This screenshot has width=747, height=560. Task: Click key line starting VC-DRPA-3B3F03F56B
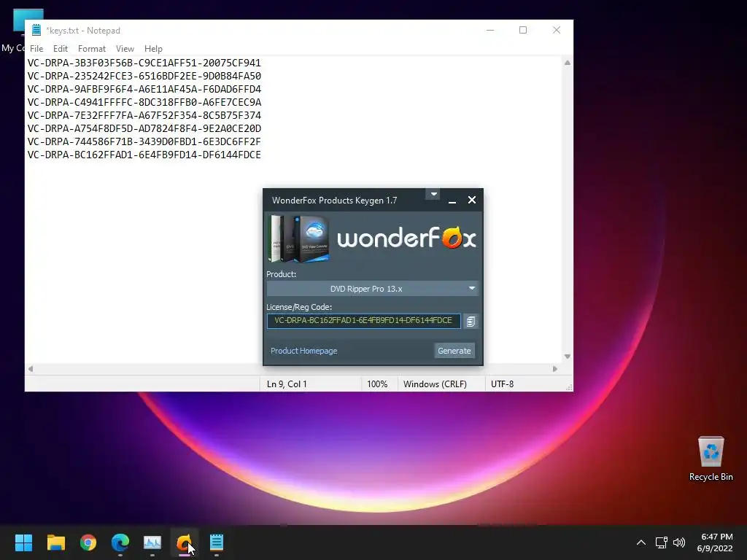point(144,63)
